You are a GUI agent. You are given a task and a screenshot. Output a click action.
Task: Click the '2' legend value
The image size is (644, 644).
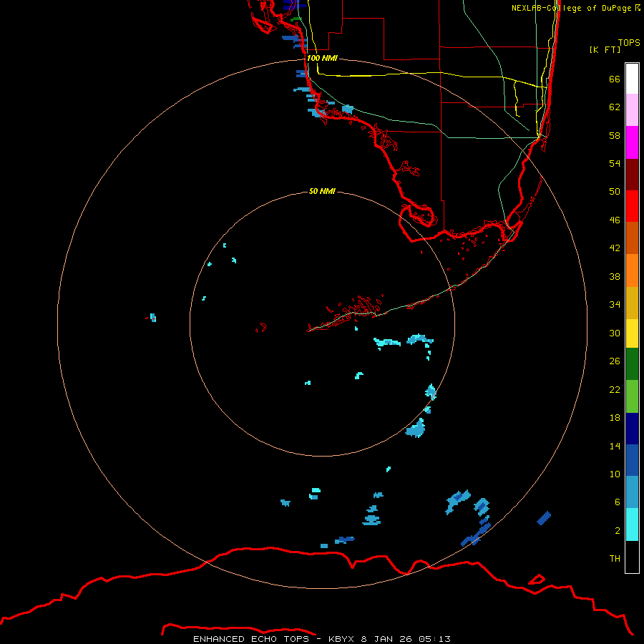pyautogui.click(x=618, y=531)
